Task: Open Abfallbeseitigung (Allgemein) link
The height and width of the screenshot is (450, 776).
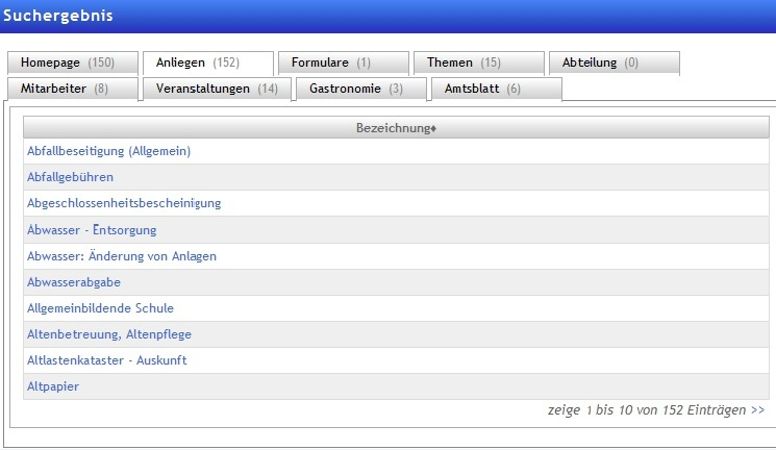Action: [109, 151]
